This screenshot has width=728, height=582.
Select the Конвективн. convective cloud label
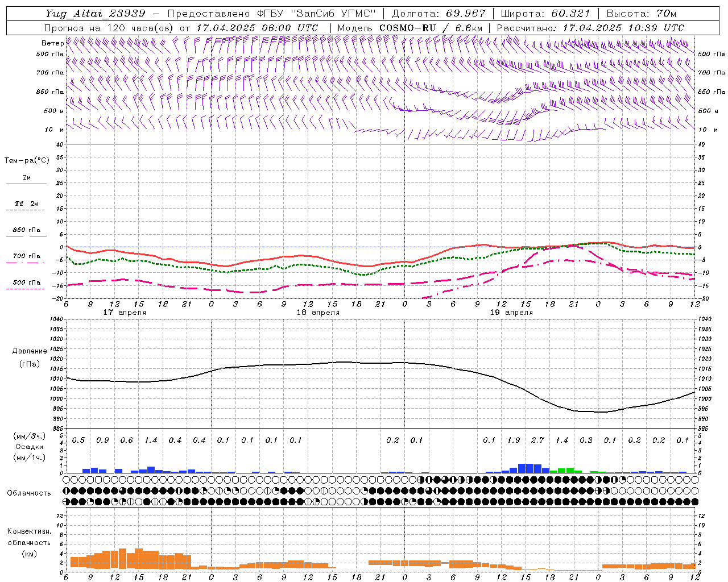[x=29, y=531]
